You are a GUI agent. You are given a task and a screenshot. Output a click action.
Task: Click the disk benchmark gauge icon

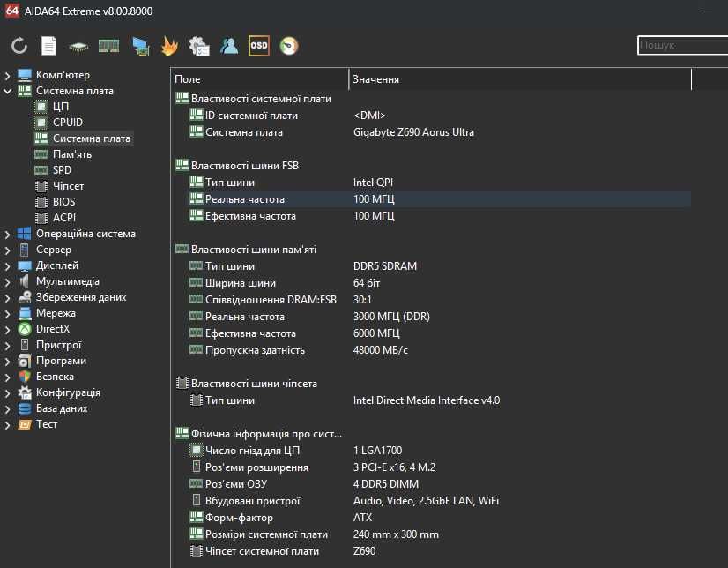coord(289,46)
